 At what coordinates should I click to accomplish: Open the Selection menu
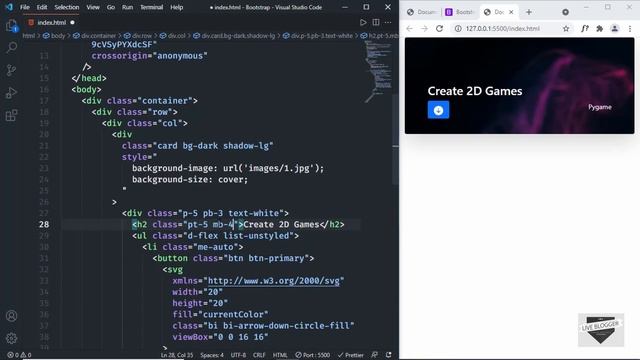point(67,7)
